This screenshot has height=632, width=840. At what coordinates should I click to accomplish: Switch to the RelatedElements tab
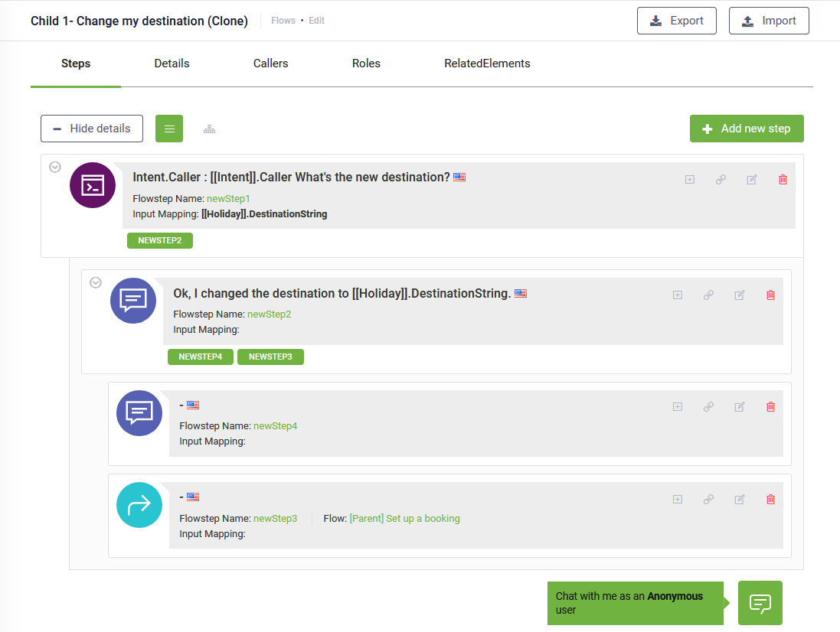[x=487, y=64]
